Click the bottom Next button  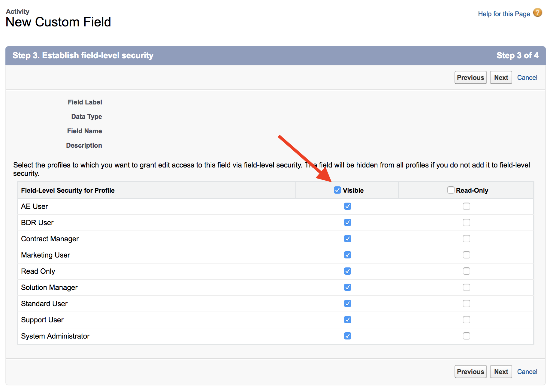(501, 372)
